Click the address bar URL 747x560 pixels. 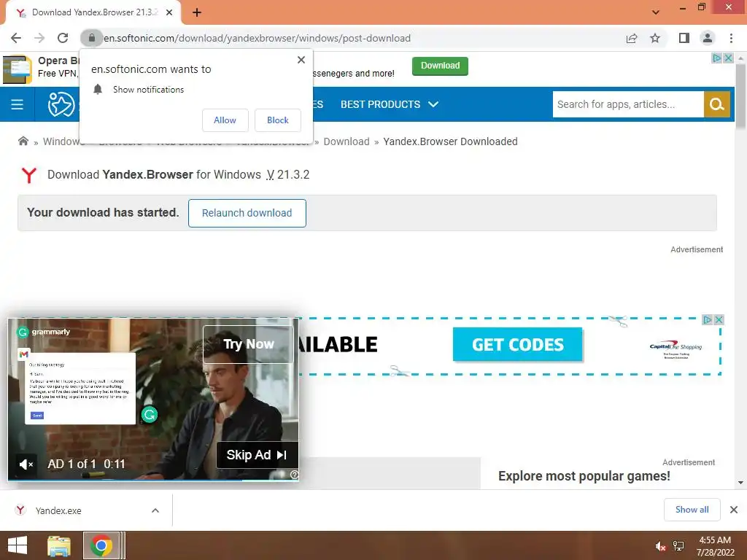[258, 38]
